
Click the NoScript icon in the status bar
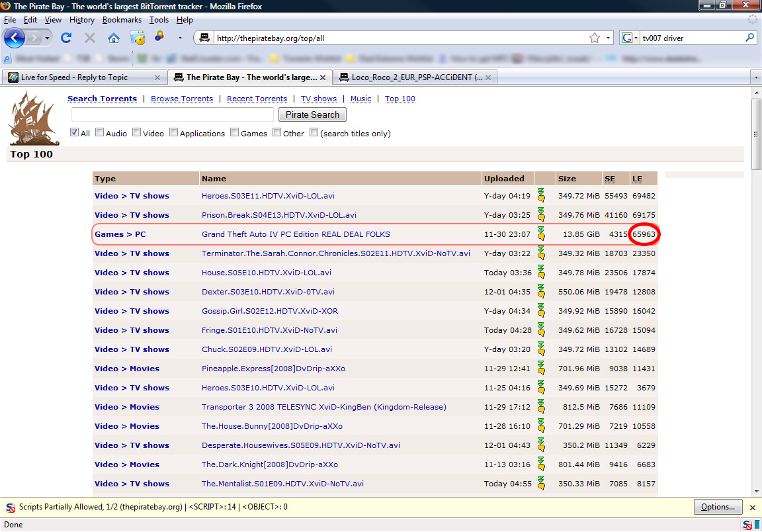tap(747, 525)
